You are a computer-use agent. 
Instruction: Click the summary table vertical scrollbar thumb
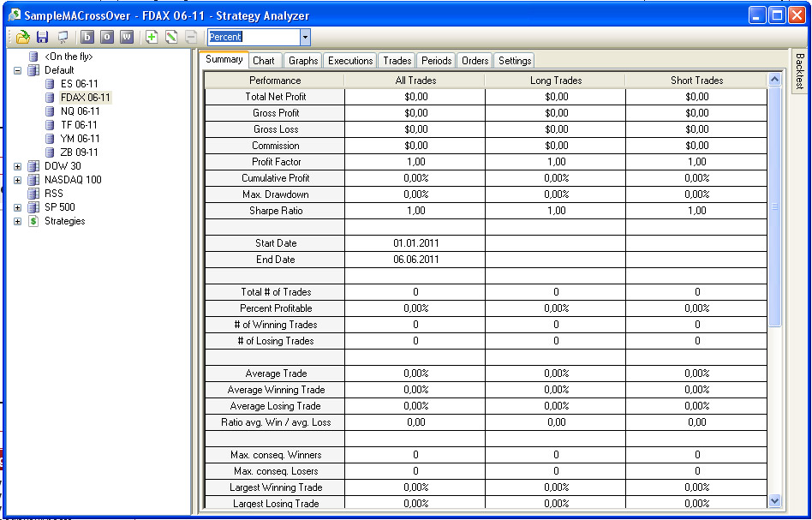(x=774, y=206)
